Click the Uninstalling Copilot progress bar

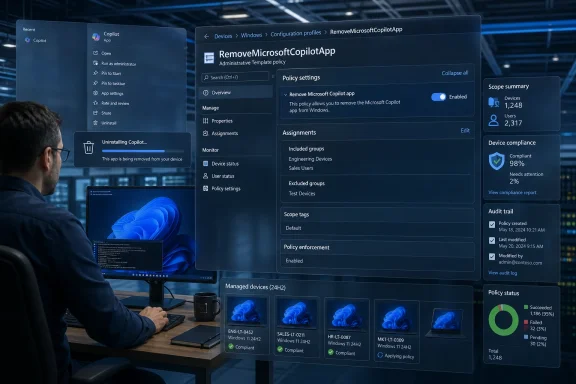point(143,151)
